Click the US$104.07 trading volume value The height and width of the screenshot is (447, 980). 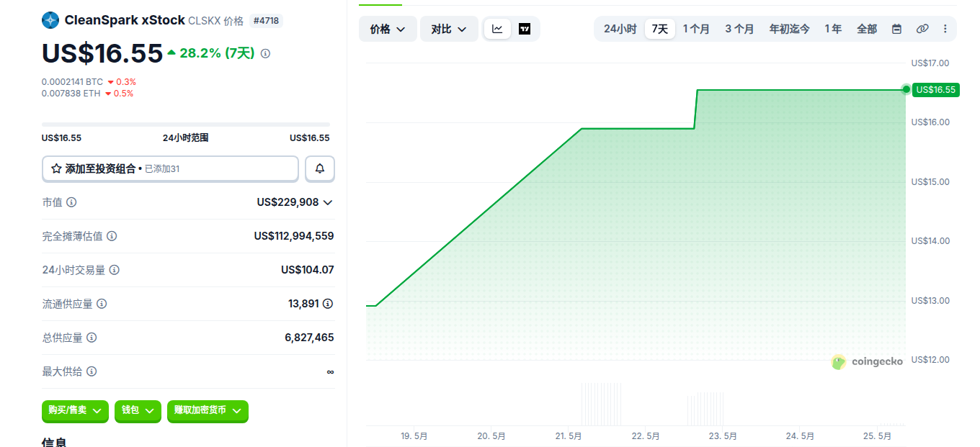pos(308,270)
